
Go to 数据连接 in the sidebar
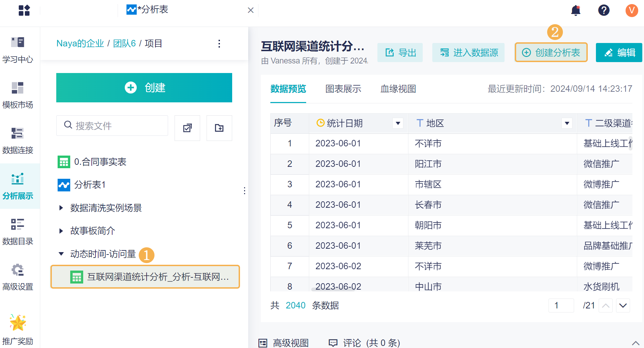[x=18, y=140]
